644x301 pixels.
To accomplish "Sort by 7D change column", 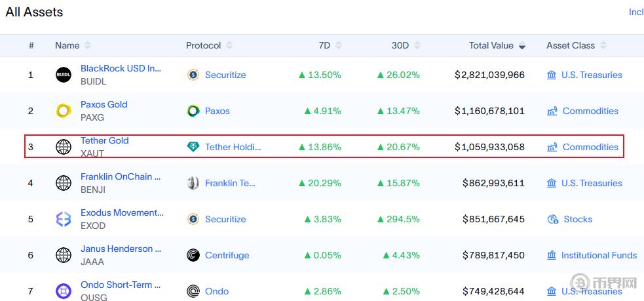I will click(324, 46).
